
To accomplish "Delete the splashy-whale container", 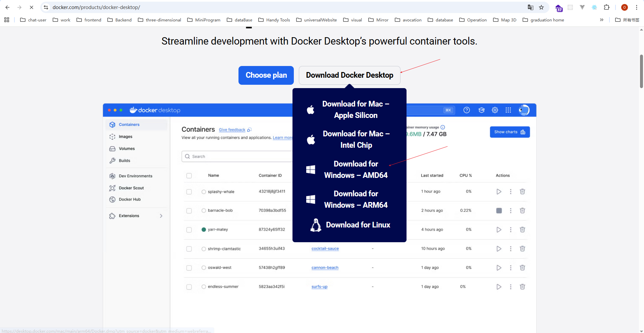I will [522, 192].
